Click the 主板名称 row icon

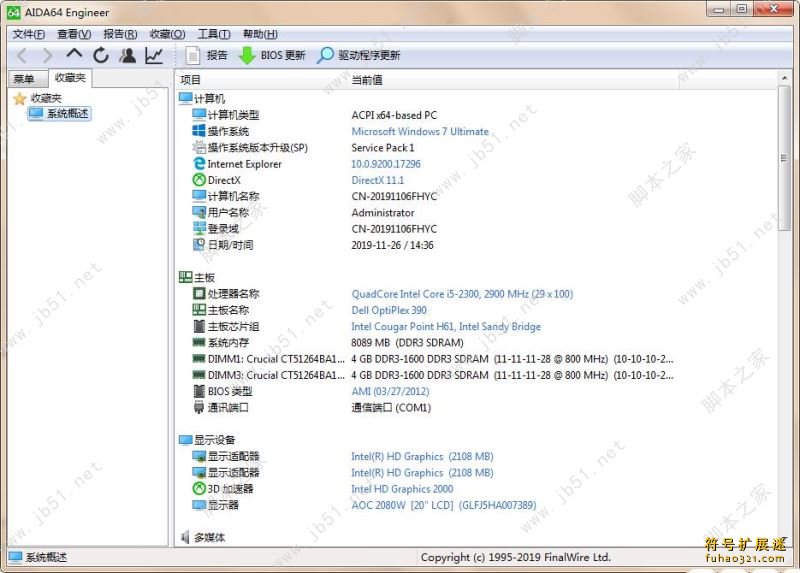pyautogui.click(x=199, y=310)
